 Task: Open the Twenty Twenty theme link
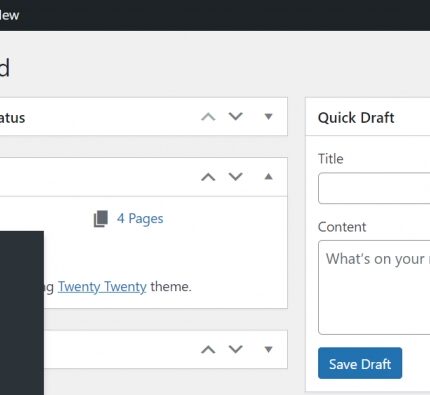[x=102, y=287]
